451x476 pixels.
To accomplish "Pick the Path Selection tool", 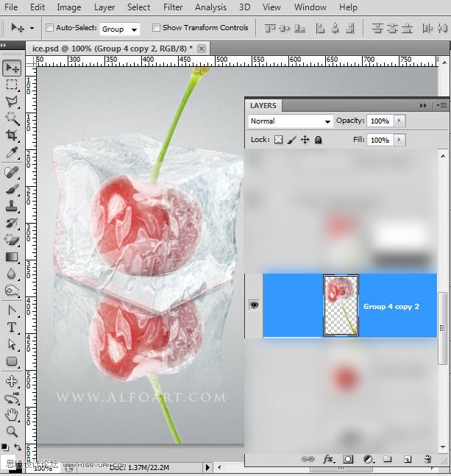I will pos(12,344).
